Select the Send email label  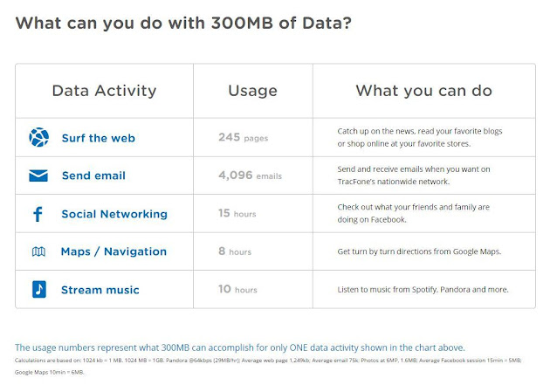(93, 175)
